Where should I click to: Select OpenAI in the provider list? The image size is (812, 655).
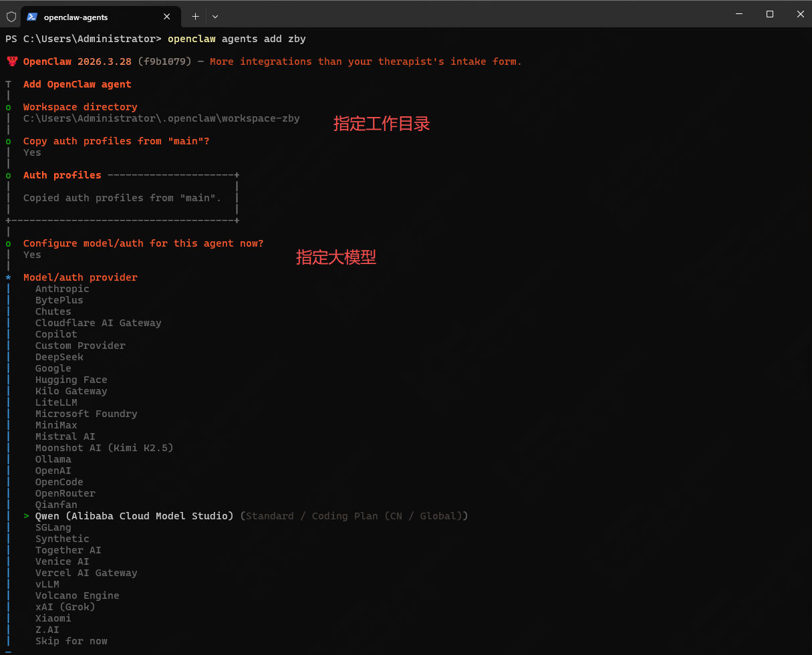(x=53, y=471)
